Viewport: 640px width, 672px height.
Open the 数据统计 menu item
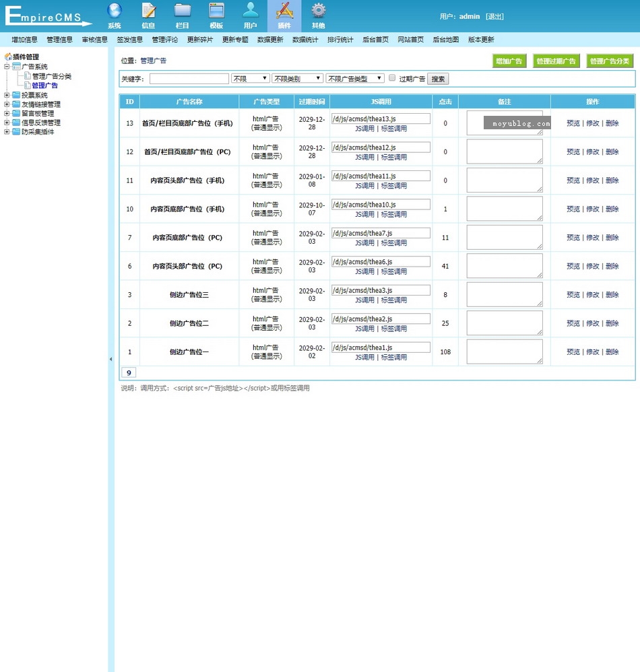click(x=305, y=40)
